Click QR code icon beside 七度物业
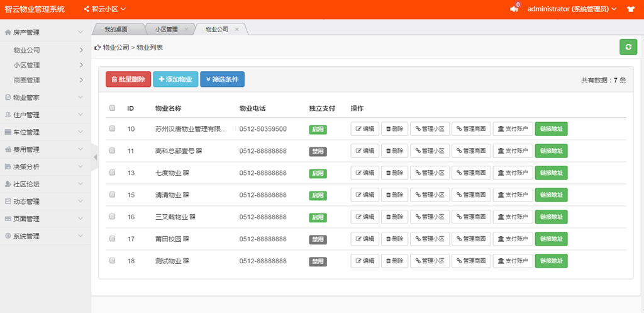Screen dimensions: 644x313 tap(187, 173)
